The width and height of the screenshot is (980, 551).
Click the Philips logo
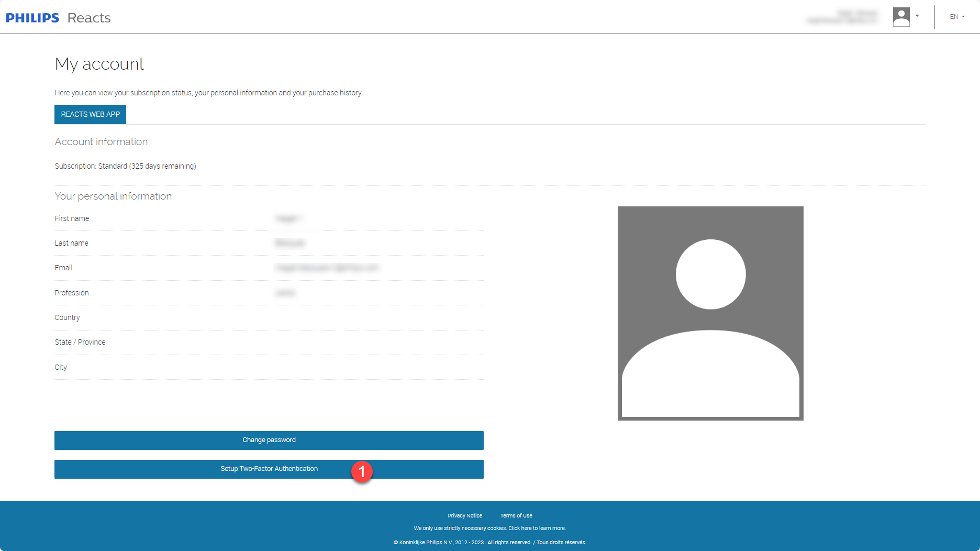point(32,18)
